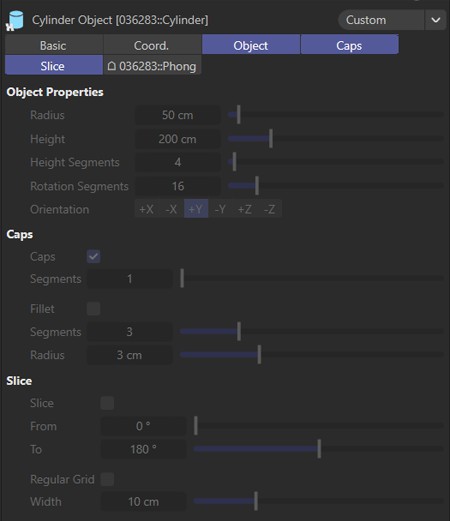Image resolution: width=450 pixels, height=521 pixels.
Task: Click the Radius 50 cm input field
Action: point(177,115)
